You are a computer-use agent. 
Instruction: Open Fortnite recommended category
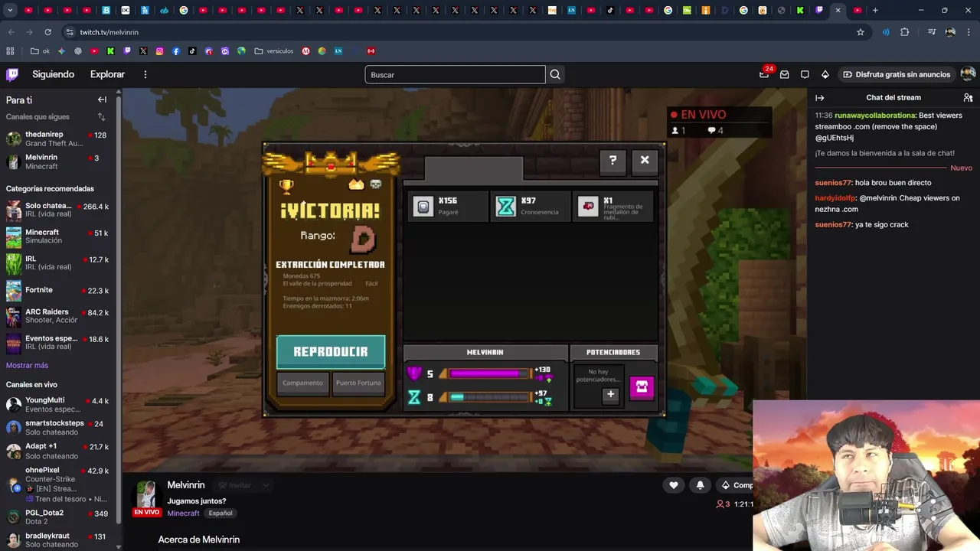pos(58,290)
